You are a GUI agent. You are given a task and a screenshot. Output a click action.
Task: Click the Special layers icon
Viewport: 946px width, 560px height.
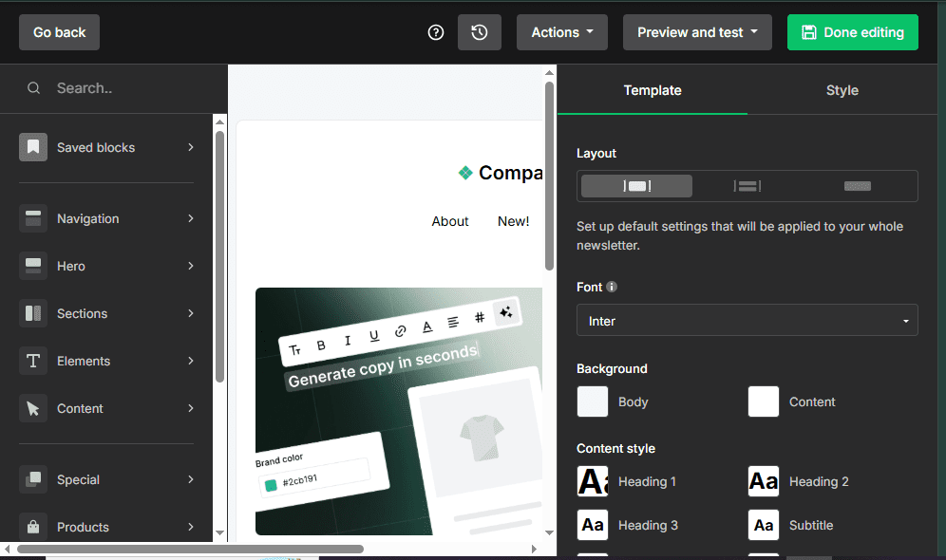(x=33, y=480)
